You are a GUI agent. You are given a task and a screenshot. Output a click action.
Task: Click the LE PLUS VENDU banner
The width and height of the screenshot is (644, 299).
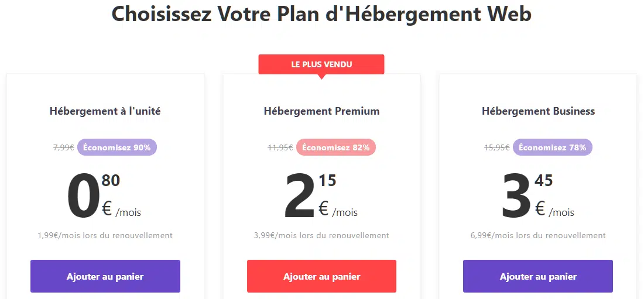tap(321, 64)
